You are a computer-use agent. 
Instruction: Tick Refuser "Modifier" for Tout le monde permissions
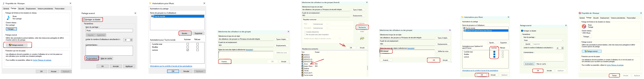point(197,47)
